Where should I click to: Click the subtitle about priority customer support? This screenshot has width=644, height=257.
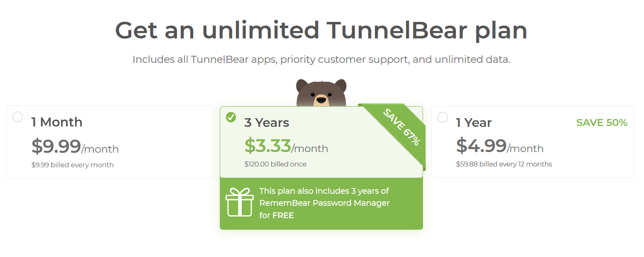coord(321,59)
